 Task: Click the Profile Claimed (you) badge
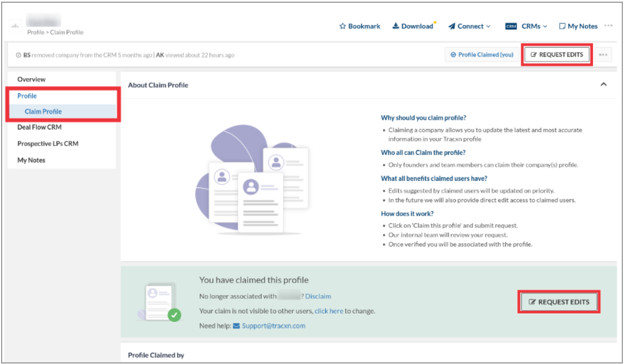[x=482, y=55]
